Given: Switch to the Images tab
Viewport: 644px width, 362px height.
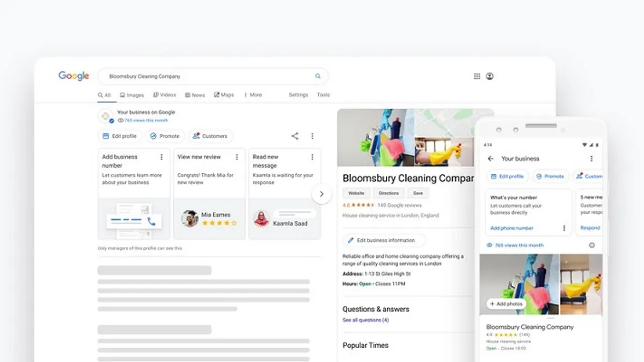Looking at the screenshot, I should (x=132, y=95).
